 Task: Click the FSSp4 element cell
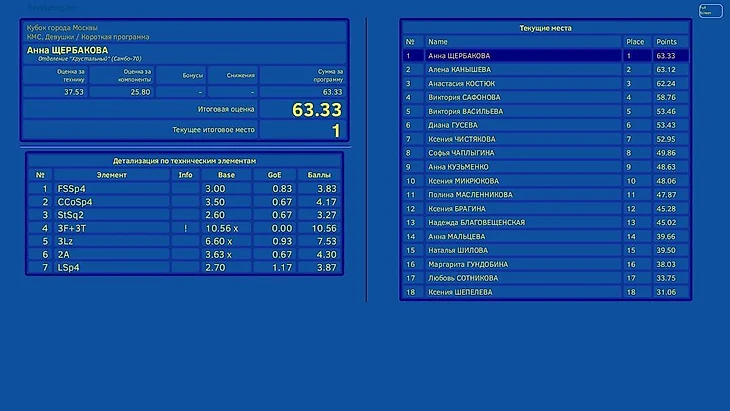pos(112,189)
